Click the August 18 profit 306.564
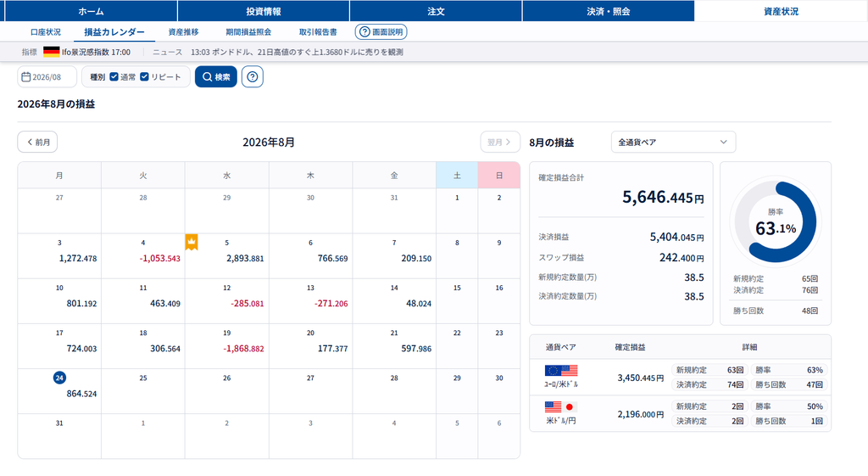The height and width of the screenshot is (476, 868). [165, 349]
